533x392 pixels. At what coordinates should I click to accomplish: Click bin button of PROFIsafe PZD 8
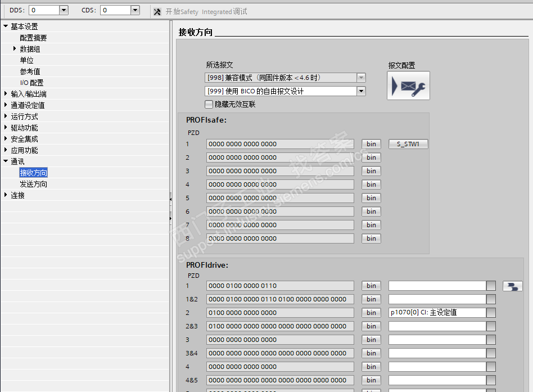pyautogui.click(x=371, y=238)
